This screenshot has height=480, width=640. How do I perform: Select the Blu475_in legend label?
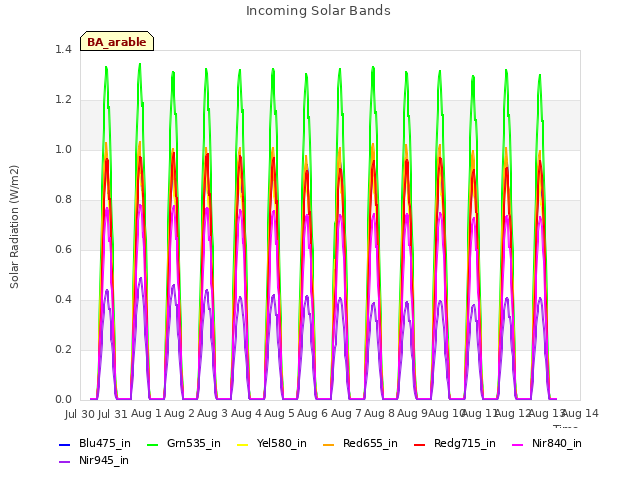[105, 444]
